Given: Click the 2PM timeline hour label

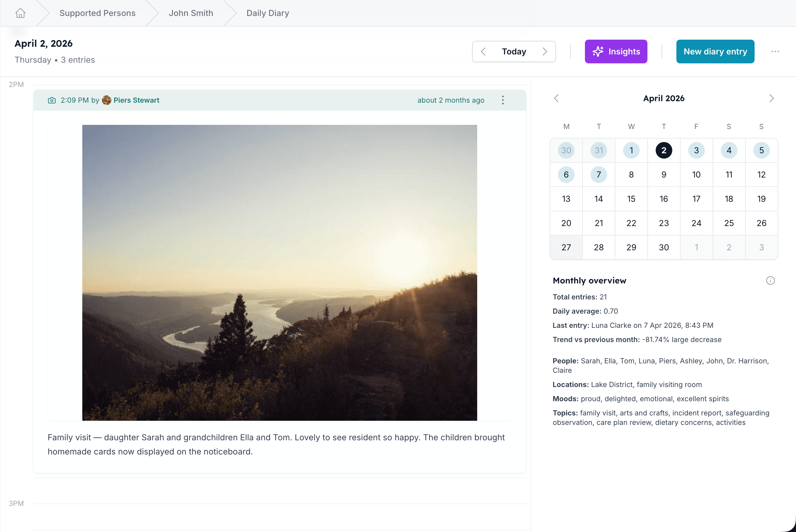Looking at the screenshot, I should [16, 85].
